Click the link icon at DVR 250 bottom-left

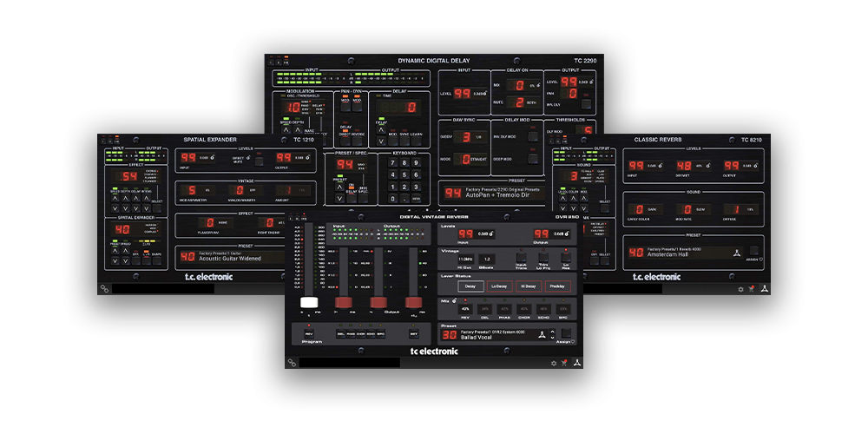click(x=293, y=363)
